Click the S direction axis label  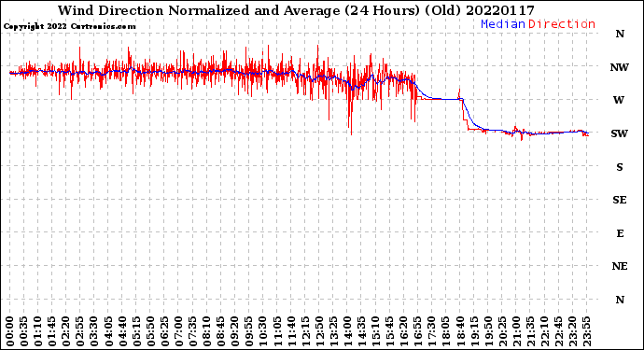coord(620,167)
